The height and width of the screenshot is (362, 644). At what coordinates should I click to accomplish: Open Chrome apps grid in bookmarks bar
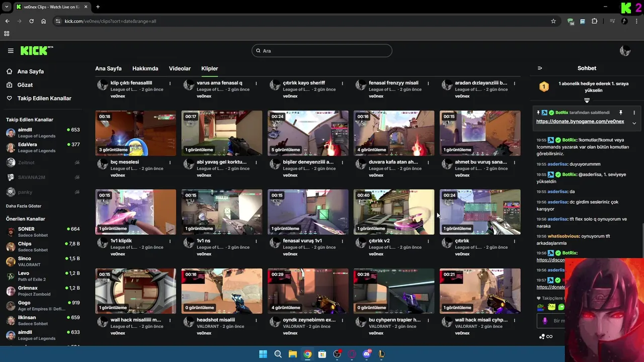pyautogui.click(x=7, y=34)
